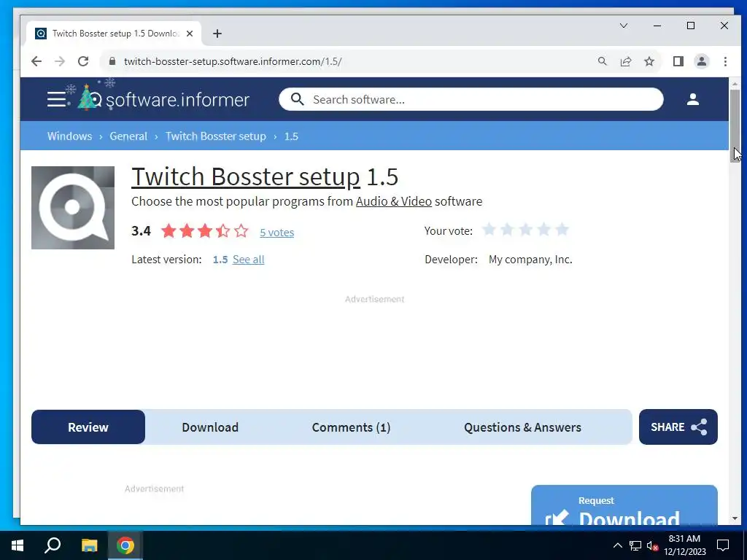Bookmark this page with star icon
The height and width of the screenshot is (560, 747).
(x=649, y=61)
